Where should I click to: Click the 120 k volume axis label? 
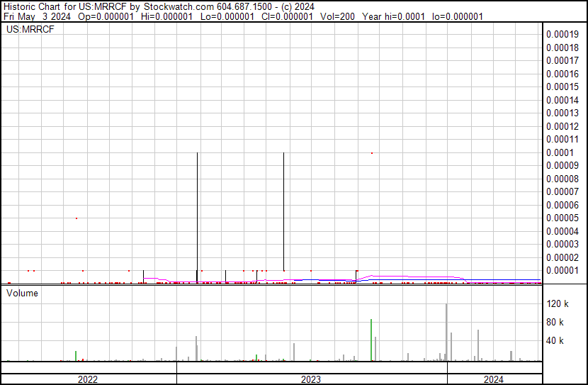click(x=558, y=304)
